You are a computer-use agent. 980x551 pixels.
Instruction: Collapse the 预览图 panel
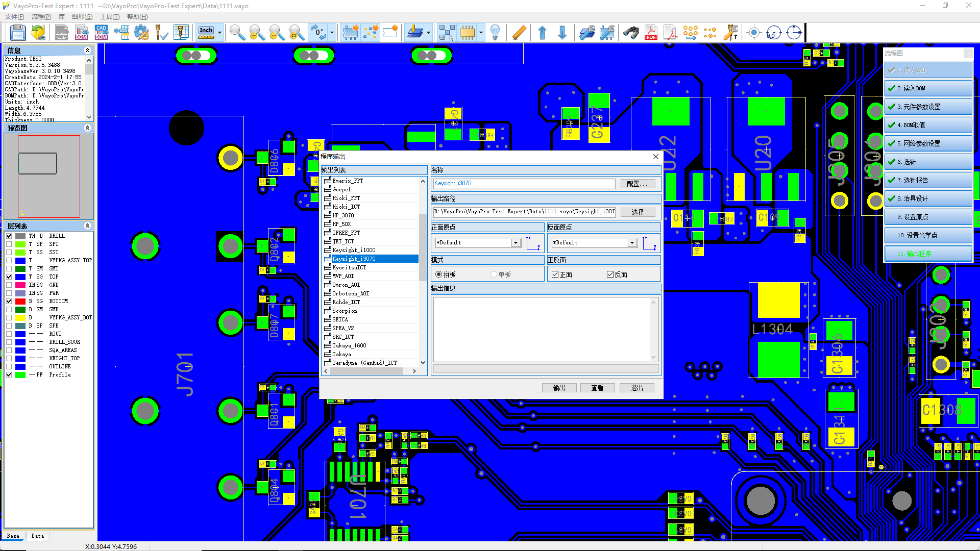pyautogui.click(x=87, y=128)
